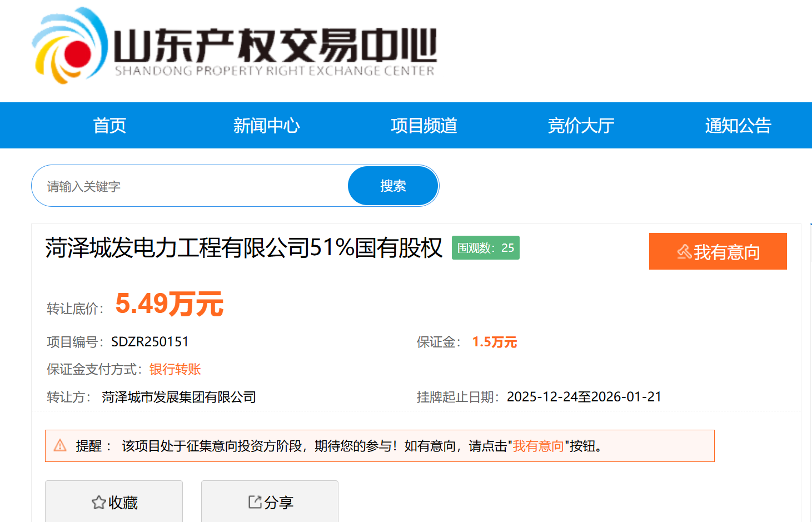Click the Shandong Property Exchange swirl logo

(x=69, y=47)
